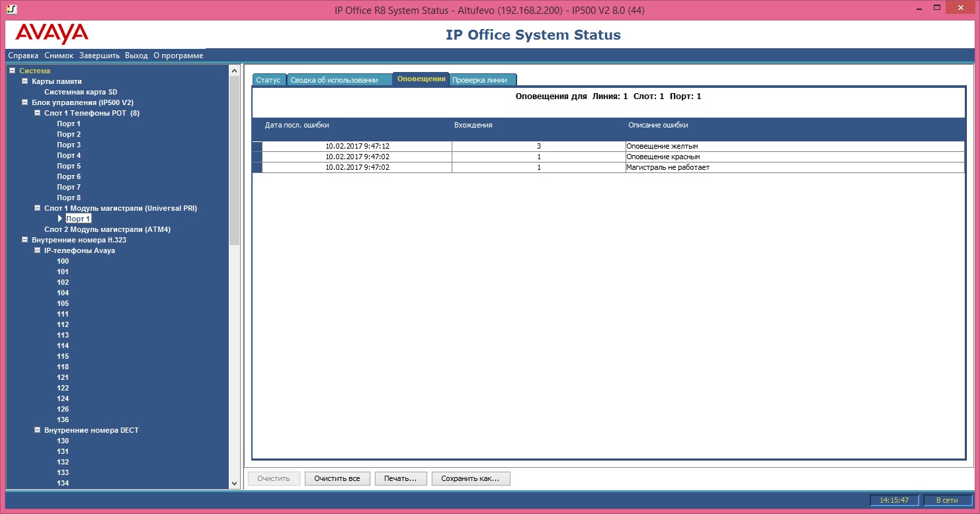Screen dimensions: 980x514
Task: Click Оповещение желтым description cell
Action: click(794, 146)
